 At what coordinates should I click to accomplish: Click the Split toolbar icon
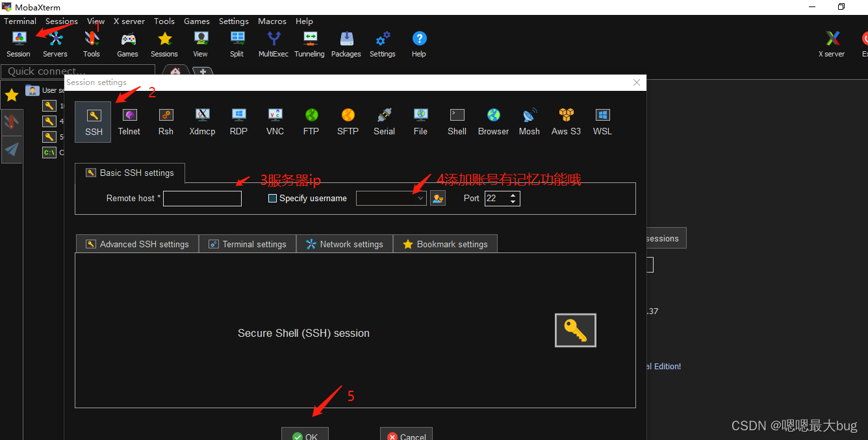click(x=237, y=44)
